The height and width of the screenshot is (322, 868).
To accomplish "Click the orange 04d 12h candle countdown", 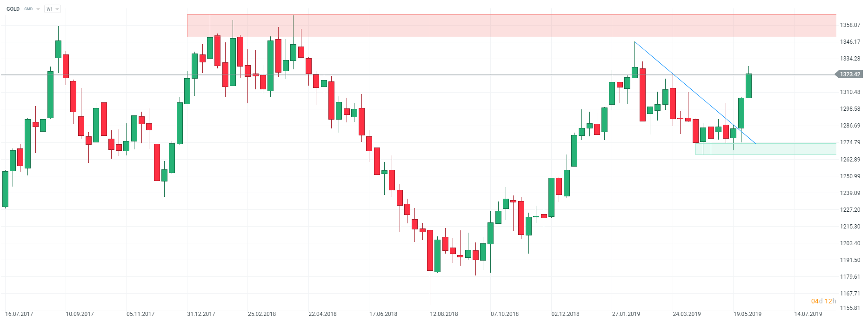I will click(823, 301).
